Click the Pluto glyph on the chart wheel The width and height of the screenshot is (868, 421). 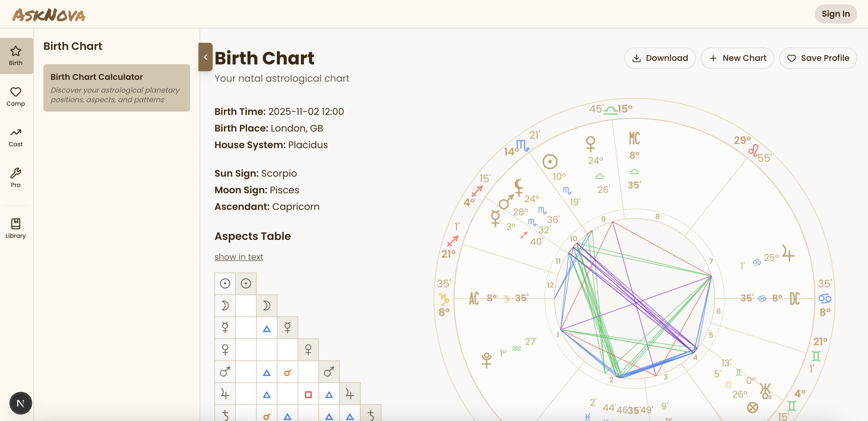pos(486,360)
